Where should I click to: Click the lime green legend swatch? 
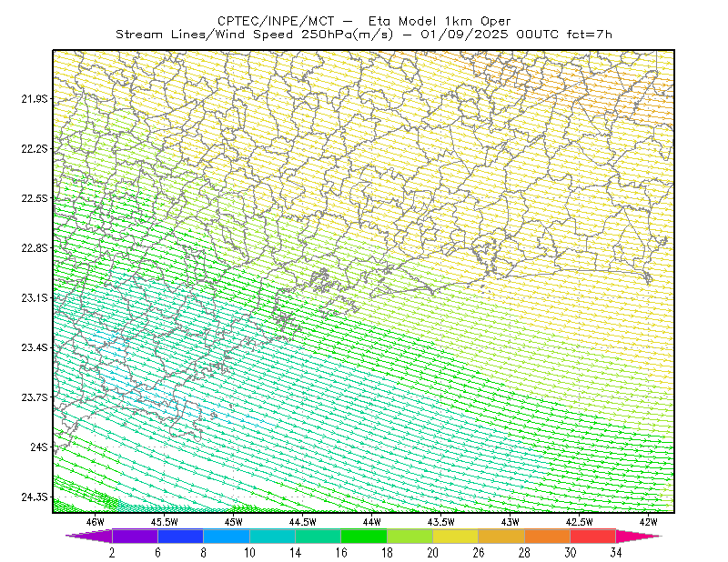410,536
